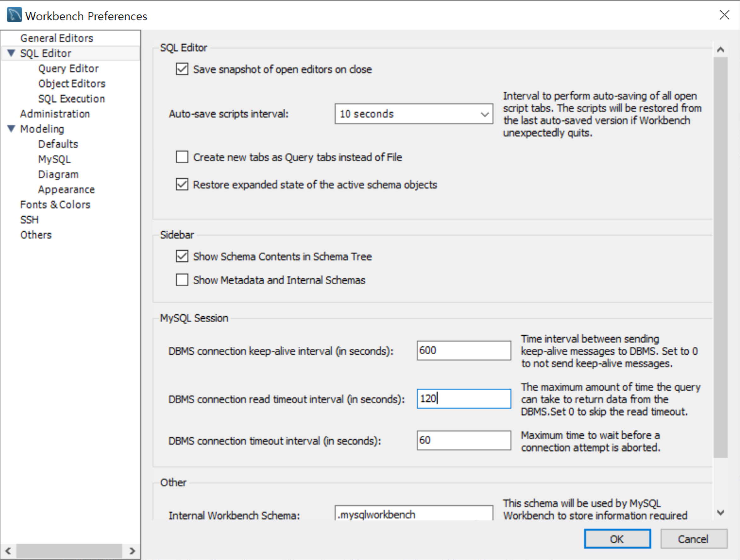Select Administration in the sidebar
The image size is (740, 560).
click(55, 114)
